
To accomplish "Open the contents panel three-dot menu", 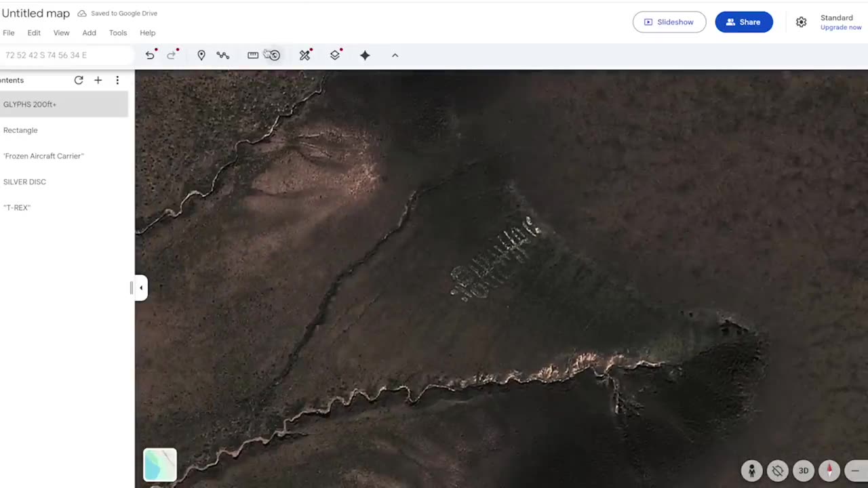I will pos(117,80).
